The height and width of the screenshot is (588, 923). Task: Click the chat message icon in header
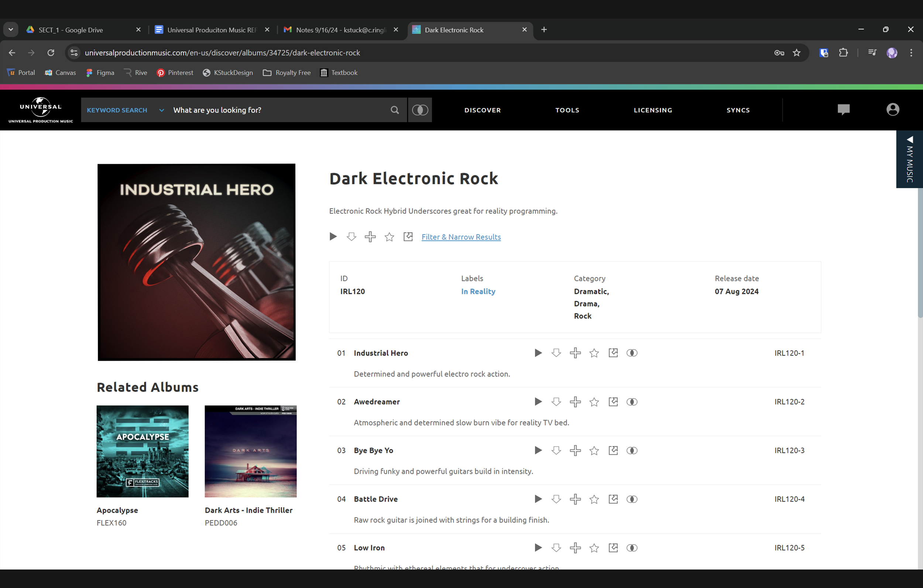843,110
